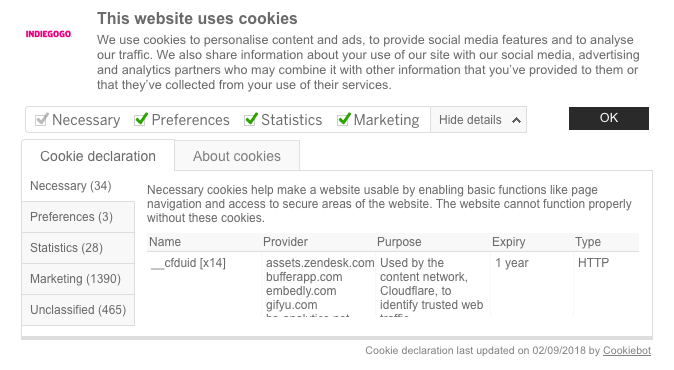Confirm cookie settings with OK button
Viewport: 674px width, 370px height.
tap(609, 118)
